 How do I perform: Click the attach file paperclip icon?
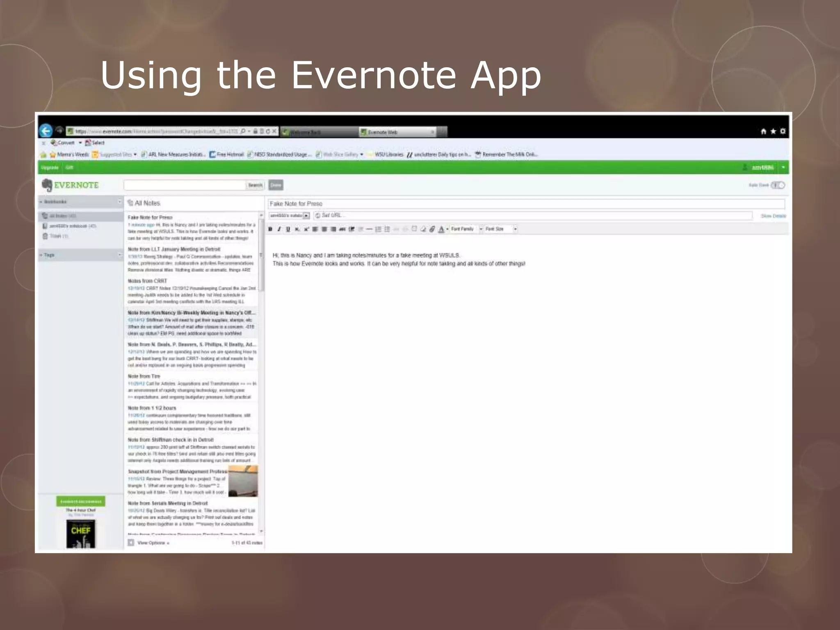pyautogui.click(x=432, y=229)
